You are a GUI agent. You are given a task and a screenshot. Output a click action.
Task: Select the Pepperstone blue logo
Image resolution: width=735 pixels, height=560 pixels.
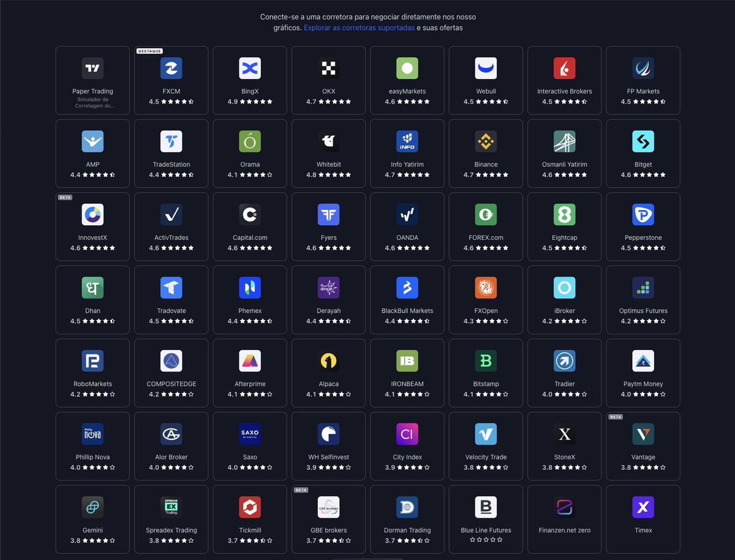(x=643, y=215)
